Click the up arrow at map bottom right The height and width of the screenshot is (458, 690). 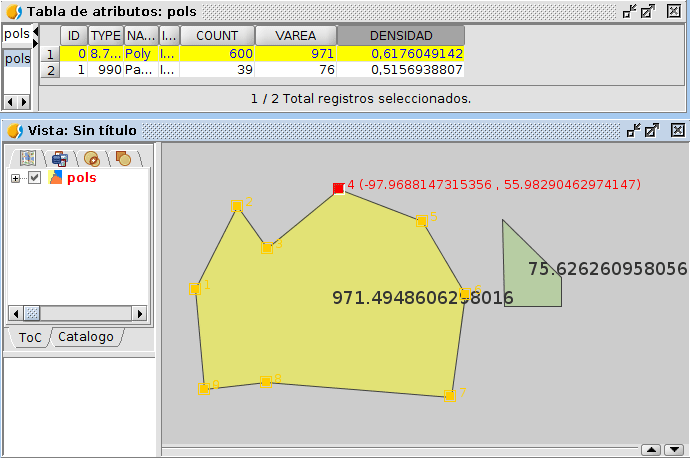pos(650,449)
